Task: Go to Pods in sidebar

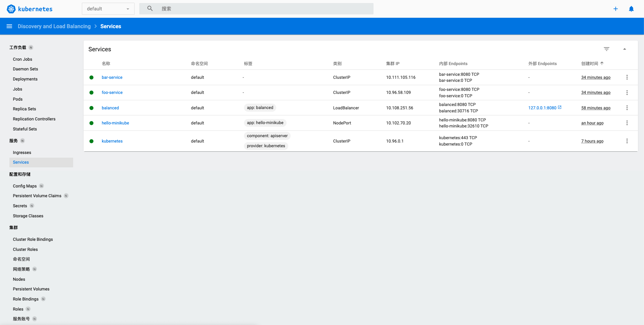Action: 18,99
